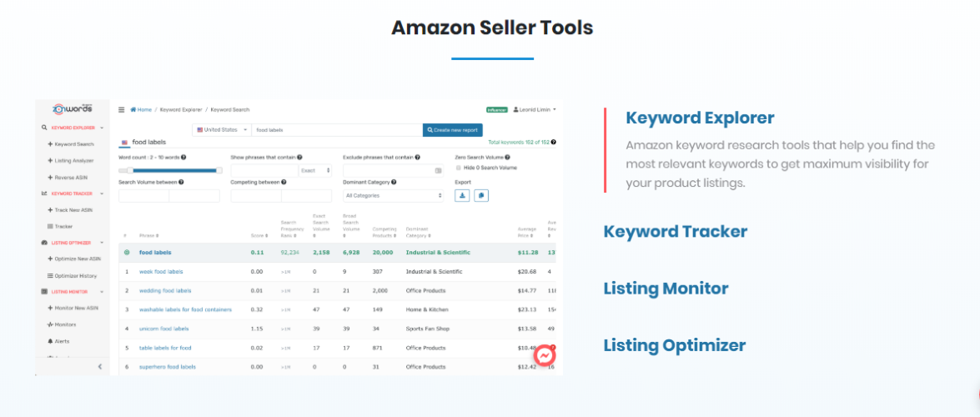Open the superhero food labels keyword link

pyautogui.click(x=167, y=367)
